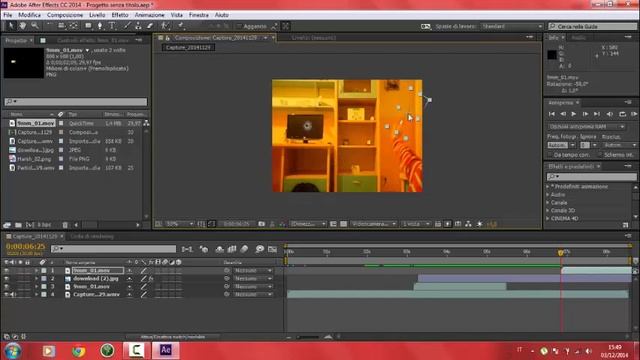The width and height of the screenshot is (640, 360).
Task: Switch to the Coda di rendering tab
Action: (x=91, y=236)
